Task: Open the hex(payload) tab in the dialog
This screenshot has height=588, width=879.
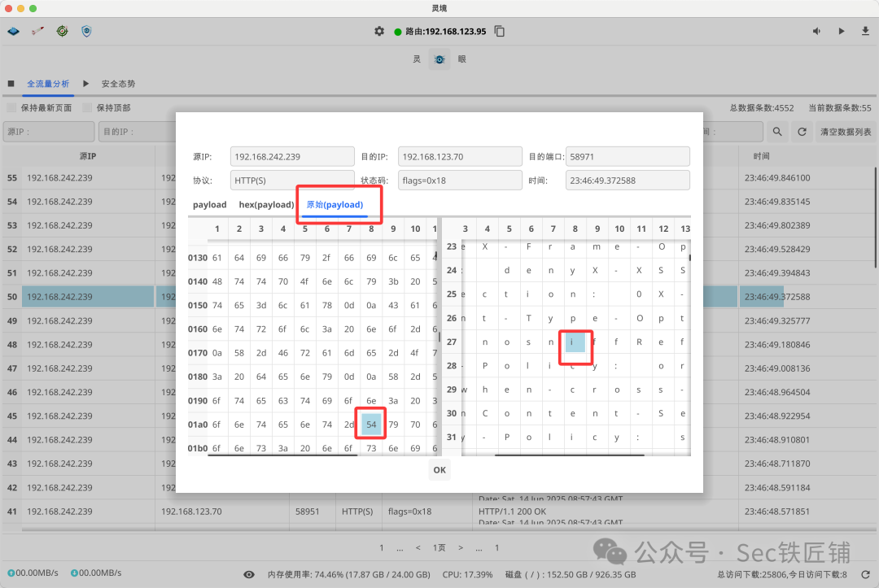Action: [266, 204]
